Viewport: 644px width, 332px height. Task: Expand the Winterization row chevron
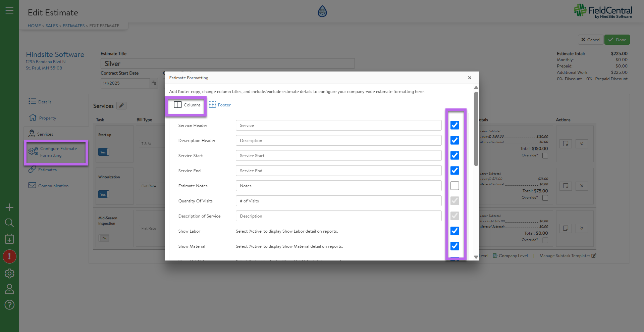coord(582,186)
